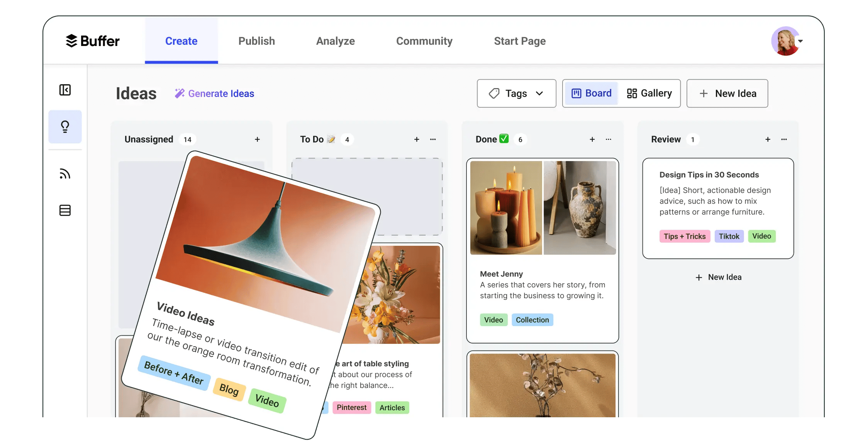Collapse the left sidebar
This screenshot has height=442, width=868.
coord(65,90)
